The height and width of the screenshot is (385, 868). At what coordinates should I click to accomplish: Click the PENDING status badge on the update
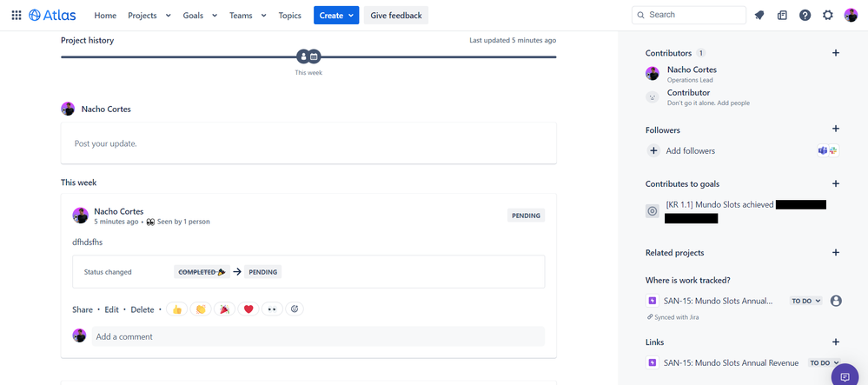click(526, 216)
